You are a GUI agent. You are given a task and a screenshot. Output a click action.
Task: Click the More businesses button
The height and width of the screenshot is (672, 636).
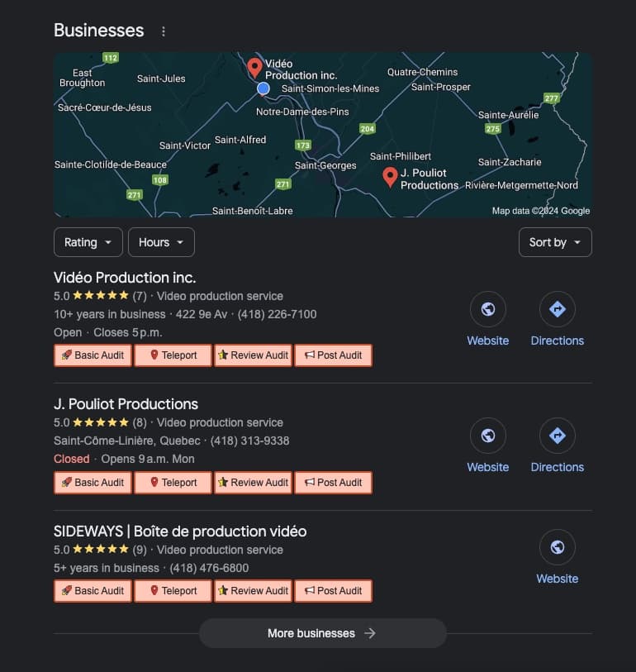[x=322, y=633]
